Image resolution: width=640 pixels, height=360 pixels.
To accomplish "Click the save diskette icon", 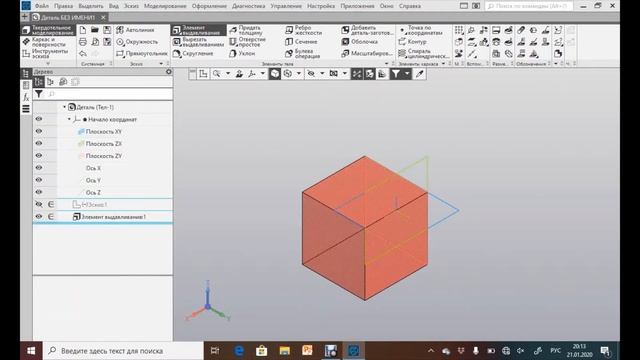I will coord(107,30).
